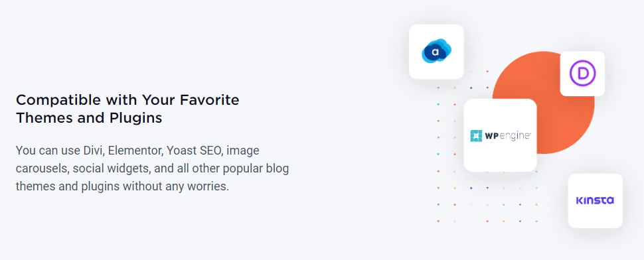Click the word "Divi" in the paragraph
Viewport: 644px width, 260px height.
(x=94, y=151)
